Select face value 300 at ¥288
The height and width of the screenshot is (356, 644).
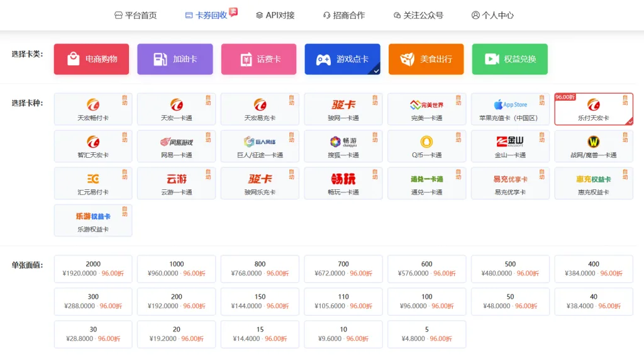[x=93, y=301]
